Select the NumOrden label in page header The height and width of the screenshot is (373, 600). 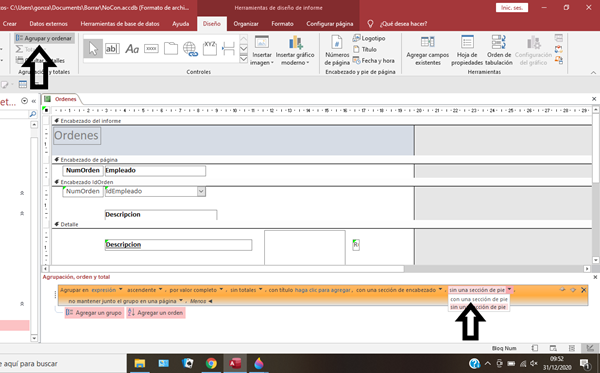point(83,171)
